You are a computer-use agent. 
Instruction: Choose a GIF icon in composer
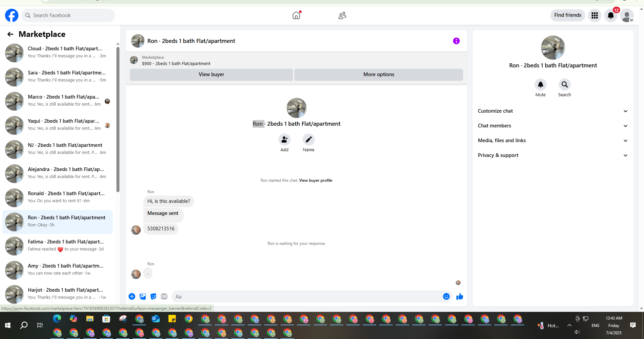click(x=164, y=296)
